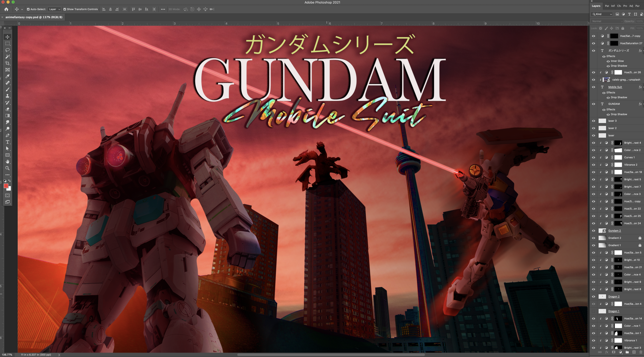Hide the Dragon 2 layer
The image size is (644, 357).
pyautogui.click(x=594, y=297)
